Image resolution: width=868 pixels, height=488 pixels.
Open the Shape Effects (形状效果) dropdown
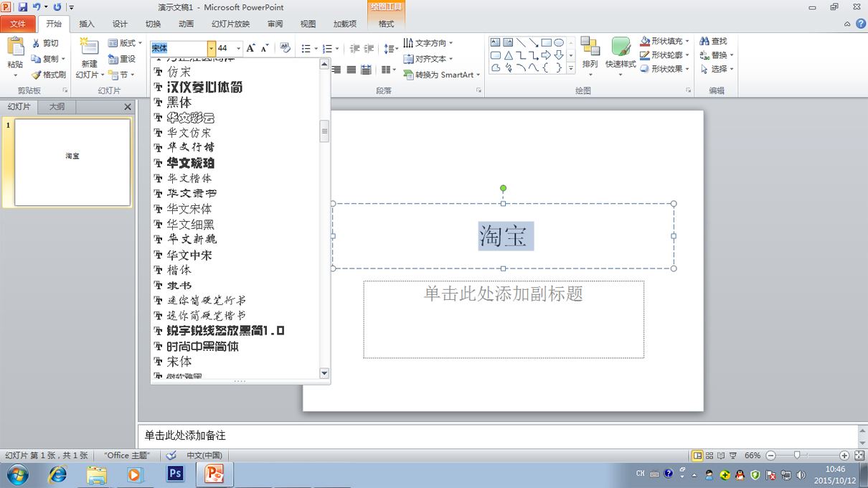665,69
